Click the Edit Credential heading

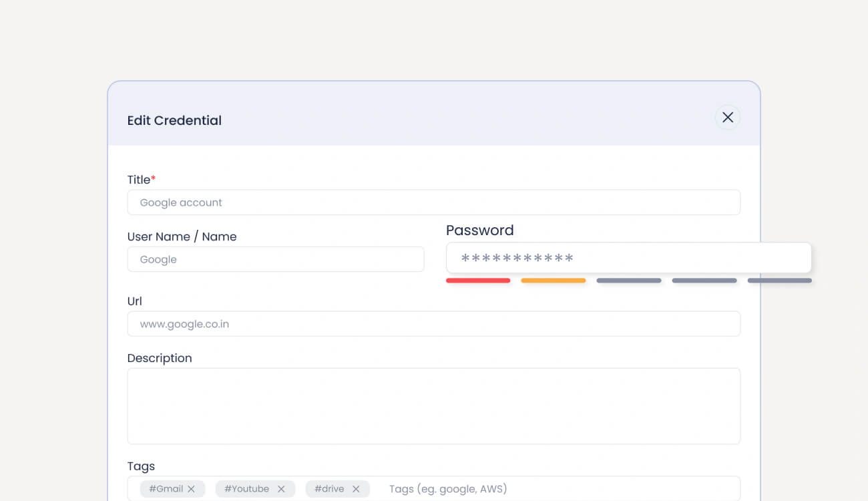pos(174,120)
